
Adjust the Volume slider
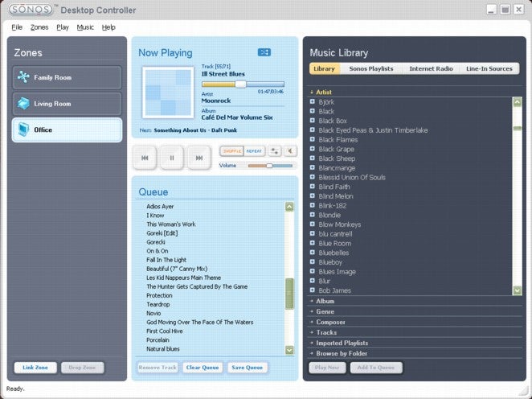pos(270,166)
